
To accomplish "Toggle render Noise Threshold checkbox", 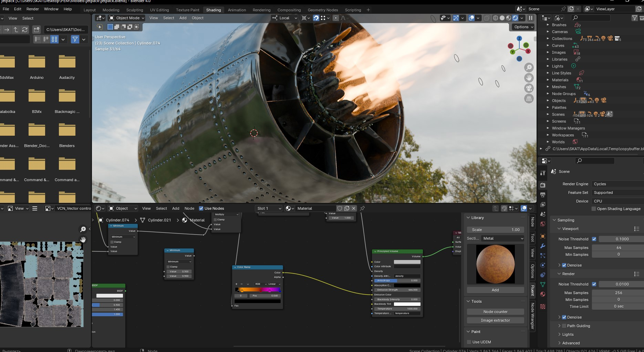I will point(594,284).
